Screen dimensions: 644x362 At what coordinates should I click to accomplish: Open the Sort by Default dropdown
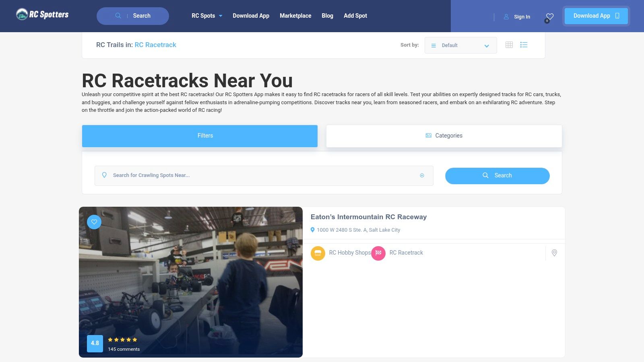click(460, 45)
